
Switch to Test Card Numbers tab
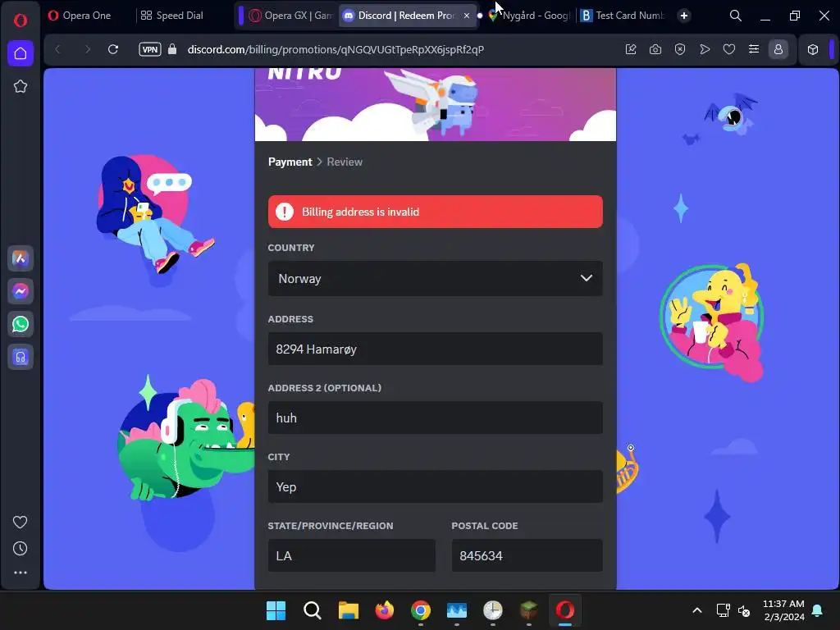pos(624,16)
